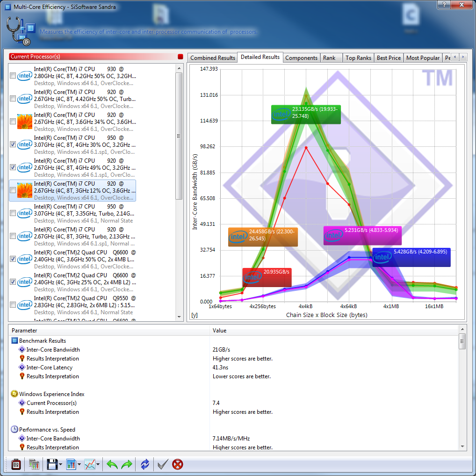This screenshot has height=476, width=476.
Task: Click the Performance vs. Speed clock icon
Action: click(14, 429)
